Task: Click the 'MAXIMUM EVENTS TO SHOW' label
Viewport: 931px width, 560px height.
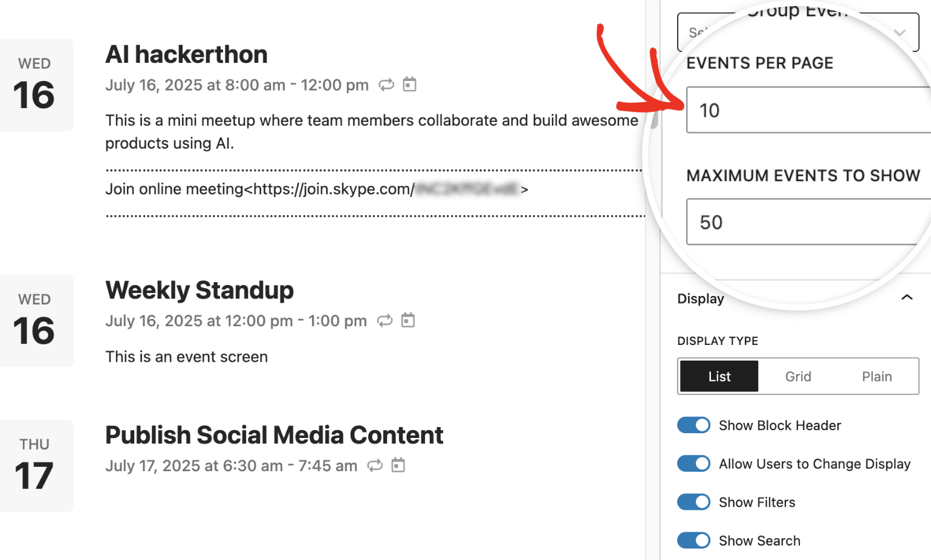Action: 803,176
